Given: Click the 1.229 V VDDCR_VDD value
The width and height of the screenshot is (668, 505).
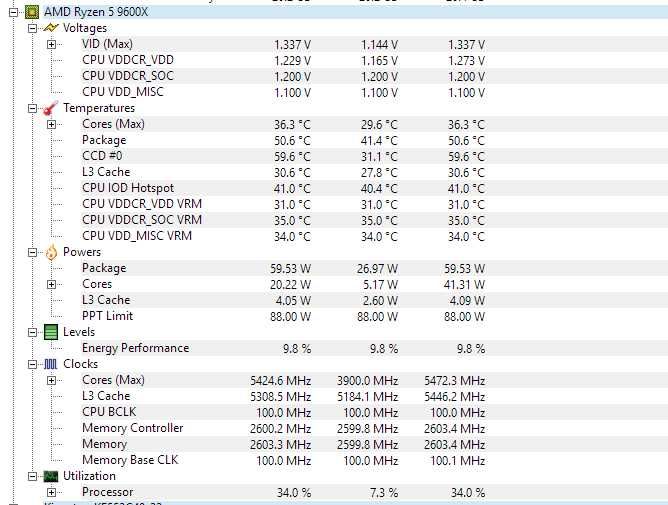Looking at the screenshot, I should coord(292,61).
